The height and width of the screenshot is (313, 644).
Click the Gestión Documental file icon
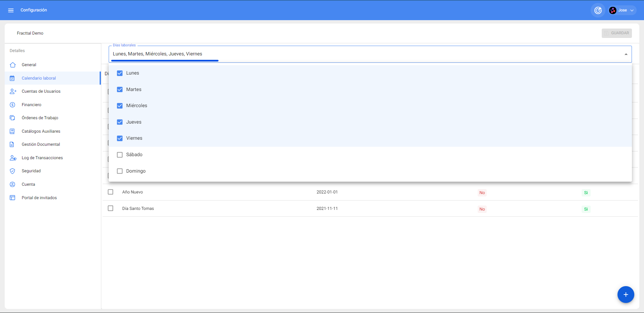click(x=12, y=144)
